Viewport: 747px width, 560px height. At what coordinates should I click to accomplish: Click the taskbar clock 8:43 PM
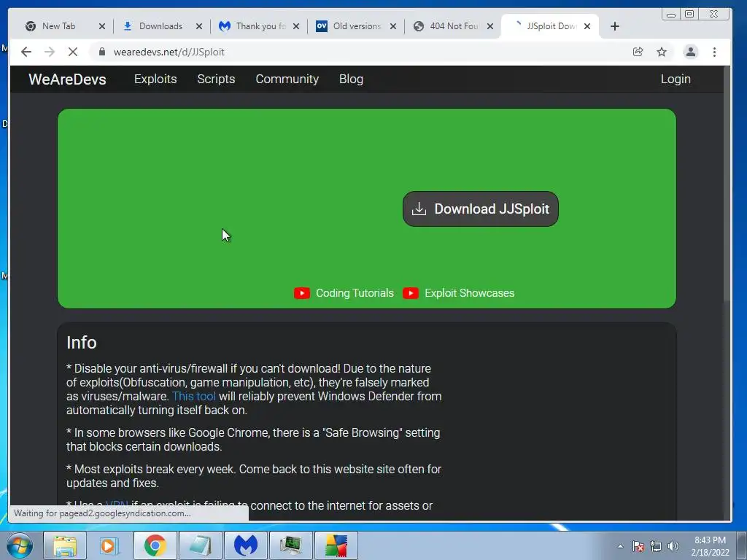tap(710, 540)
